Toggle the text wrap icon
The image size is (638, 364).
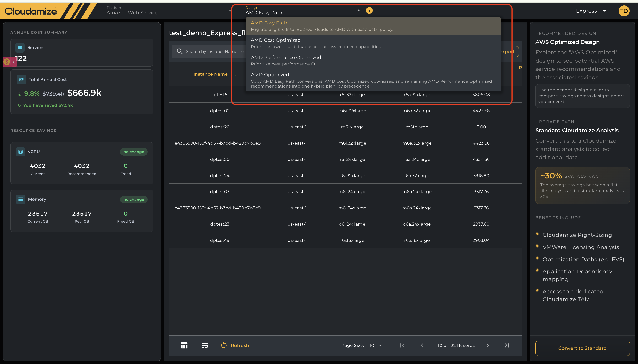click(205, 345)
